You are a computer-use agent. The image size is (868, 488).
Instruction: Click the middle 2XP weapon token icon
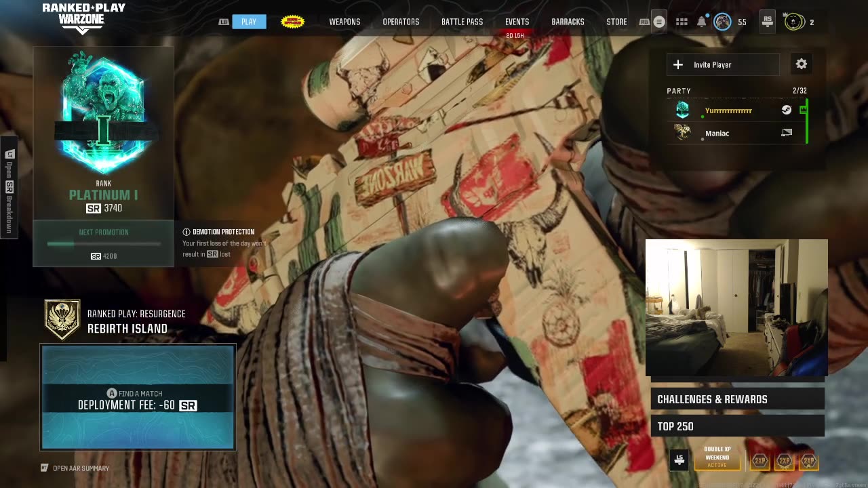coord(785,461)
